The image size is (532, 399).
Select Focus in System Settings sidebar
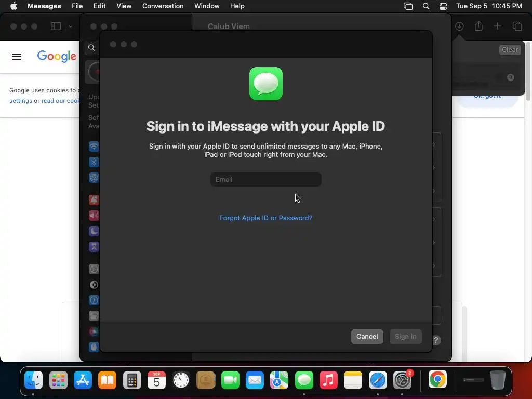pyautogui.click(x=94, y=231)
